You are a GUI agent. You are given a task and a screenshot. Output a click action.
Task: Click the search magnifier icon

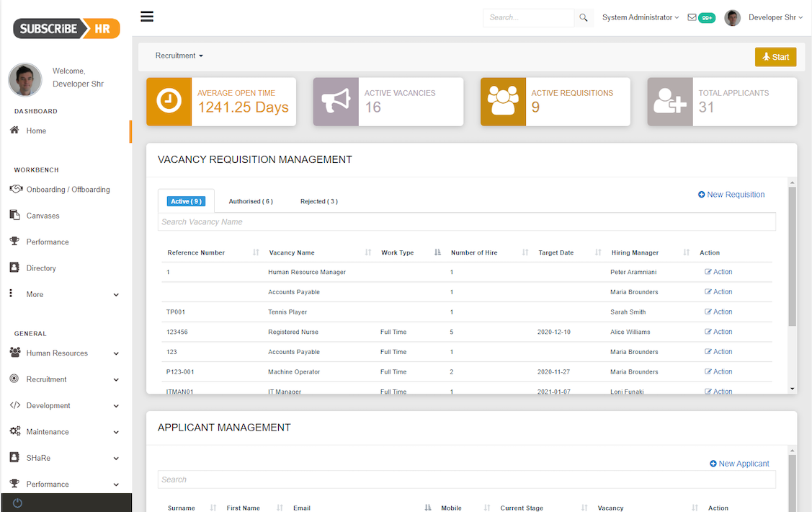(584, 17)
